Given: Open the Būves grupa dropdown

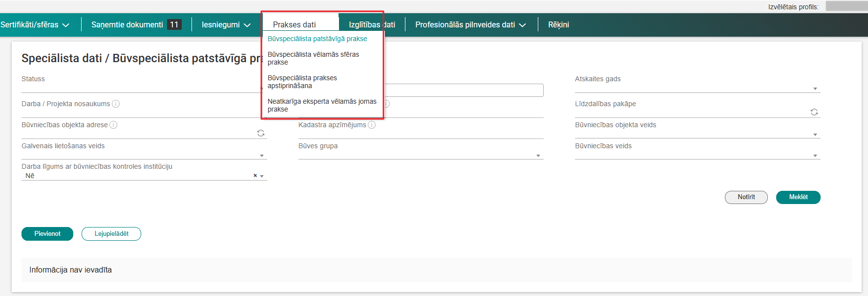Looking at the screenshot, I should click(x=538, y=156).
